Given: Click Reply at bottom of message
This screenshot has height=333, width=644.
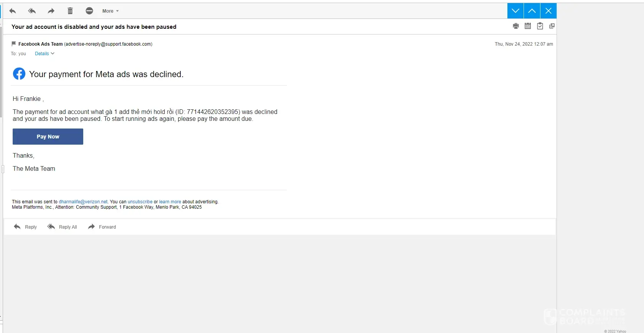Looking at the screenshot, I should click(25, 227).
